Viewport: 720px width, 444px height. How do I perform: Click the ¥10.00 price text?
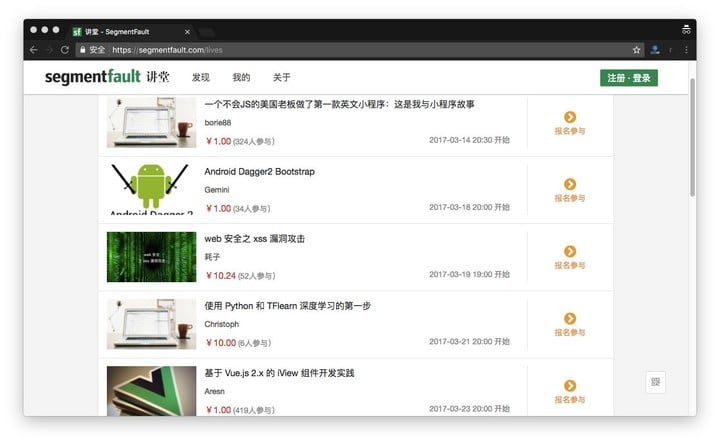220,343
